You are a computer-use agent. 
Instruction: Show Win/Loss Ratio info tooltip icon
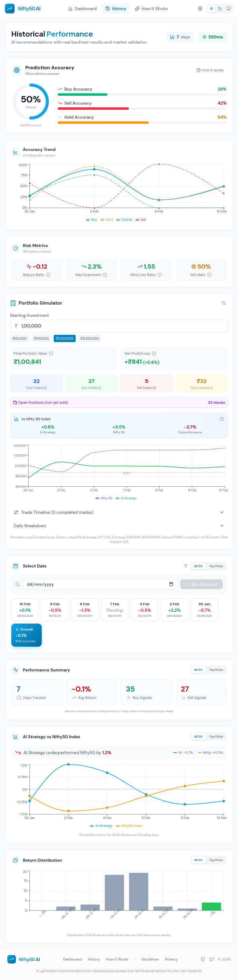160,275
